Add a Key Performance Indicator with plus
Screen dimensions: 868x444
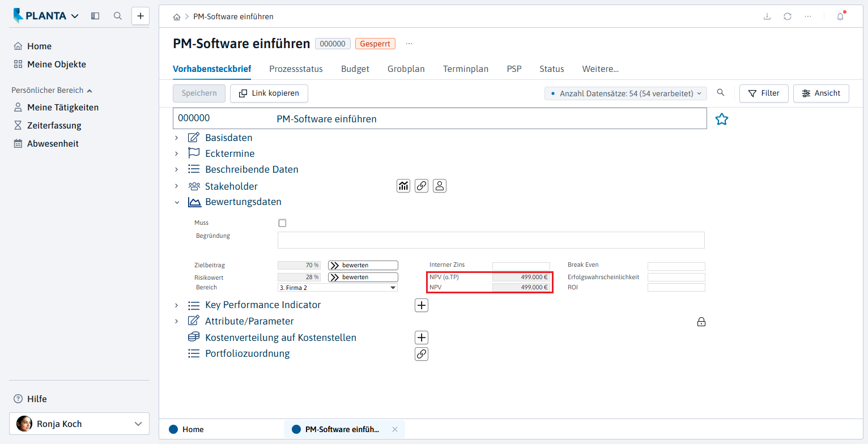[422, 305]
